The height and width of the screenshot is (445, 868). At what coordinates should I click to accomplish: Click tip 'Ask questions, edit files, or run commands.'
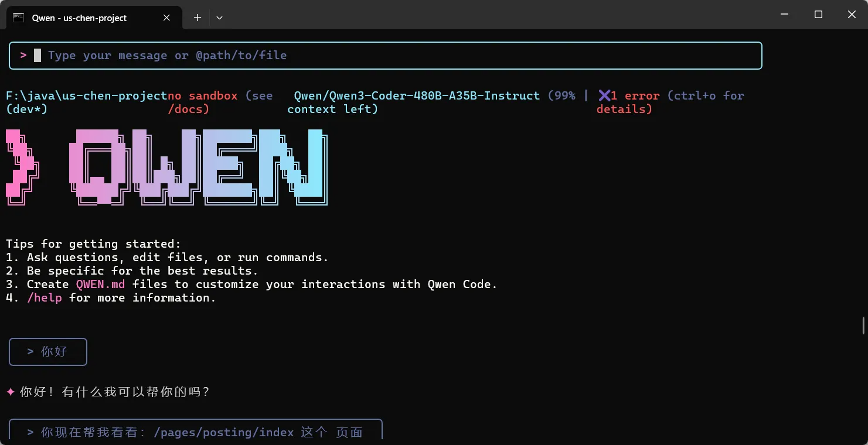[x=178, y=257]
